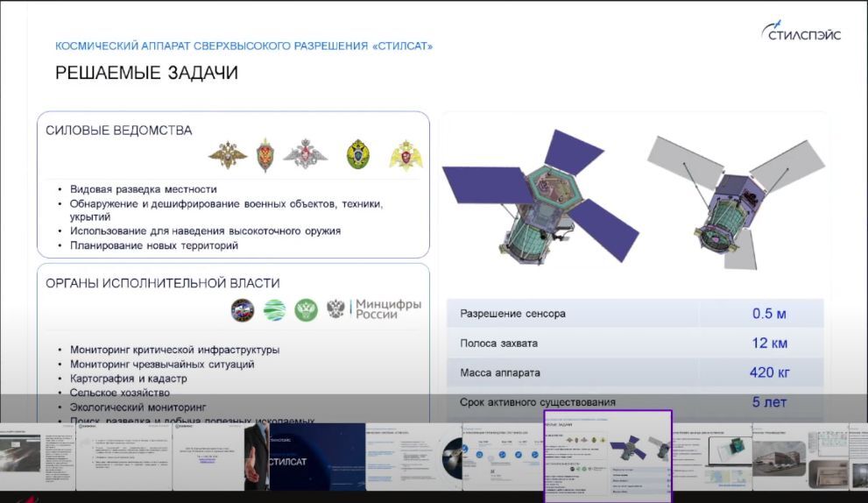Click the Rosgvardia yellow-red eagle emblem
This screenshot has height=503, width=868.
[406, 154]
